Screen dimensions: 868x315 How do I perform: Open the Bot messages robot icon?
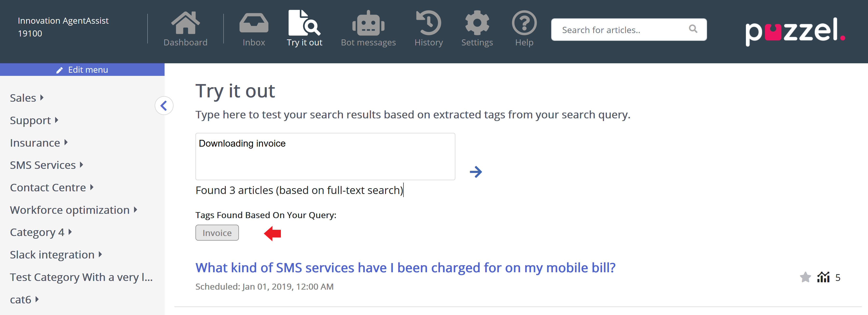368,23
